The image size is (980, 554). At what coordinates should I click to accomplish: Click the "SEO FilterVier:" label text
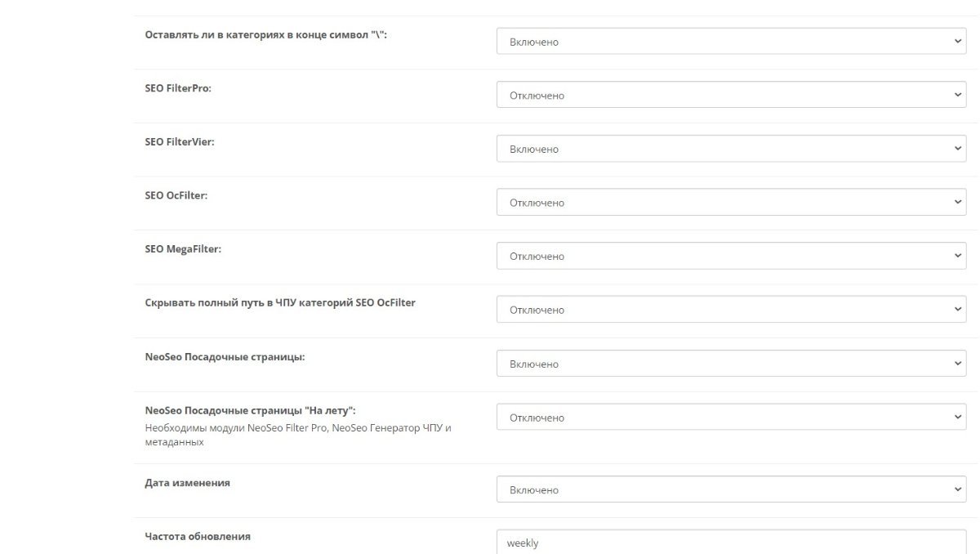point(180,141)
